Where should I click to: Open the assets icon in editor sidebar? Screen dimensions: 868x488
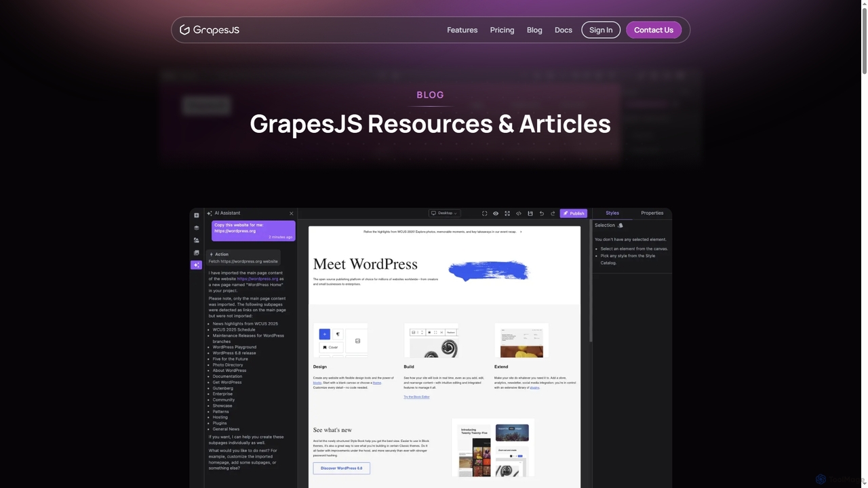pos(197,240)
